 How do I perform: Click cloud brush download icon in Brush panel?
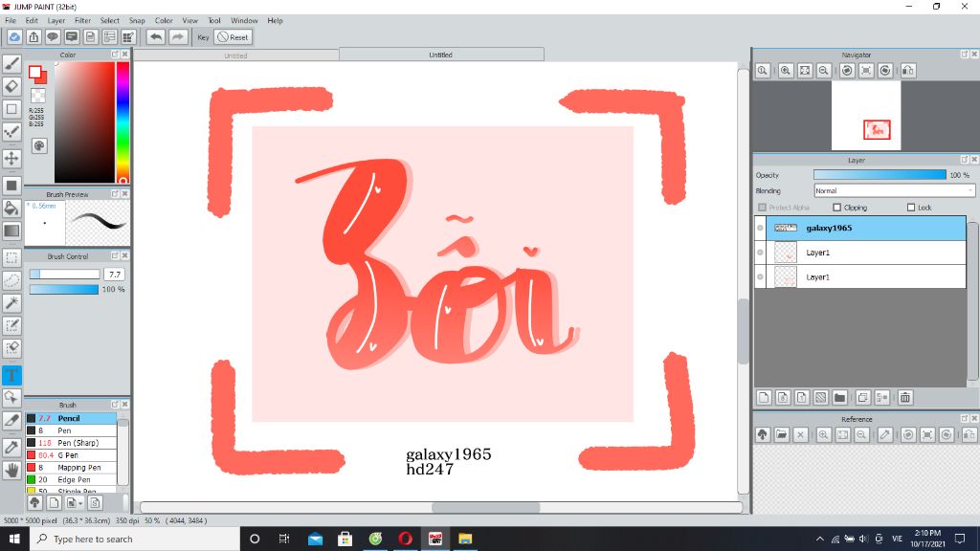click(35, 502)
